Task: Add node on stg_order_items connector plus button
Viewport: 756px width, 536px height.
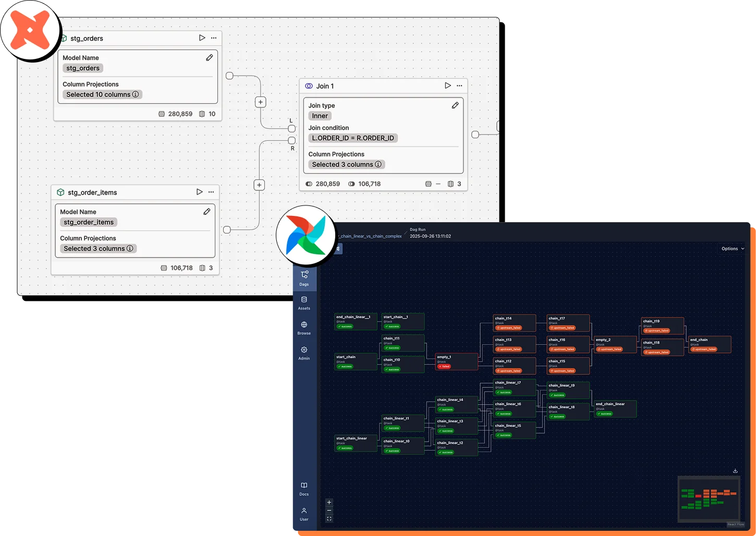Action: (259, 185)
